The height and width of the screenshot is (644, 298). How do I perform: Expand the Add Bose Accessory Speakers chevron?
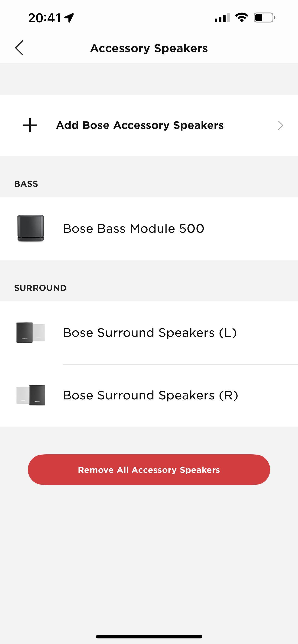281,125
